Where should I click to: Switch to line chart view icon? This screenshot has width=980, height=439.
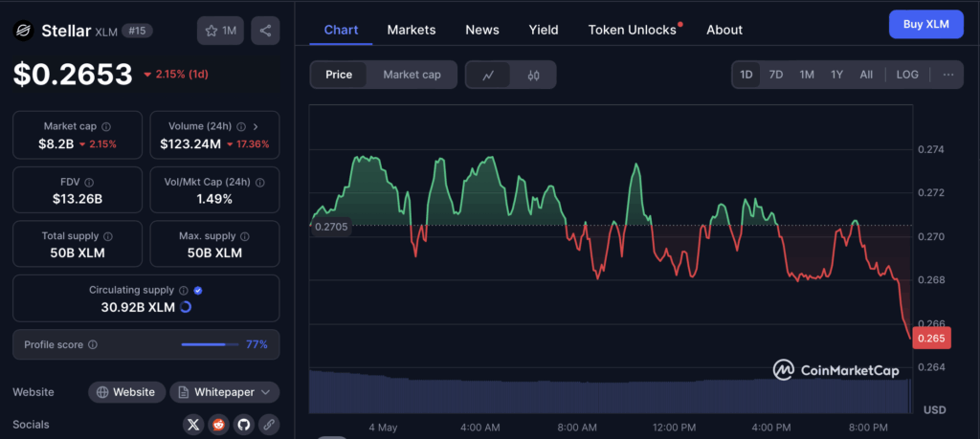coord(488,75)
